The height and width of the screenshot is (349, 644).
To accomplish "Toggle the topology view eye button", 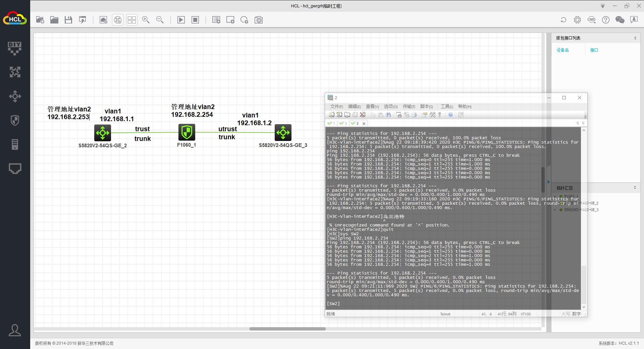I will (118, 20).
